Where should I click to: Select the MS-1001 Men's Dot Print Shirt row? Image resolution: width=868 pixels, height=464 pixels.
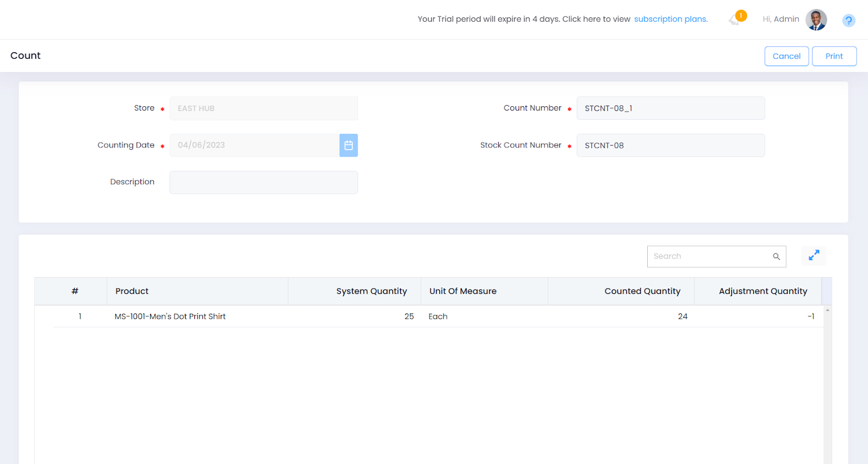(x=170, y=317)
